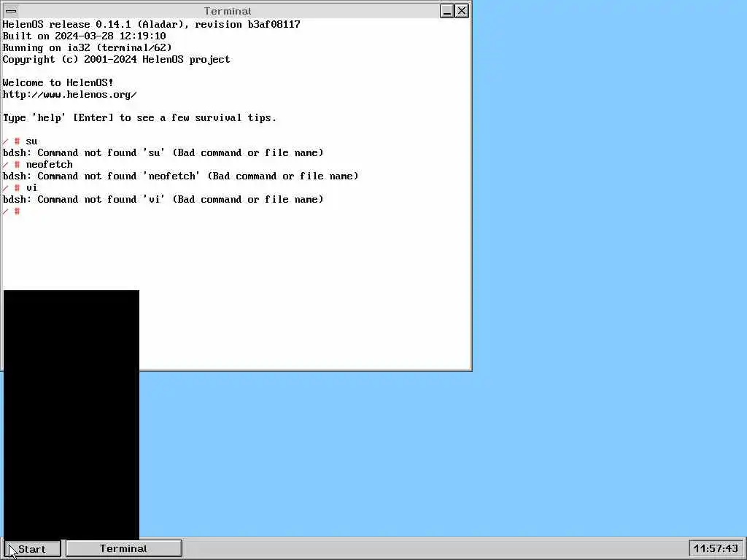This screenshot has height=560, width=747.
Task: Click the "Command not found 'vi'" error
Action: [x=163, y=200]
